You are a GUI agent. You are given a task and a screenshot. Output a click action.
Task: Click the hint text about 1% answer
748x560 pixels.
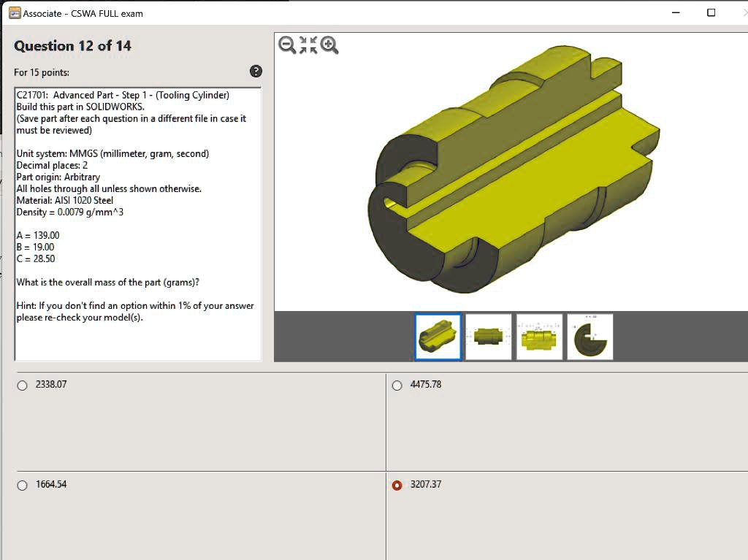click(135, 311)
